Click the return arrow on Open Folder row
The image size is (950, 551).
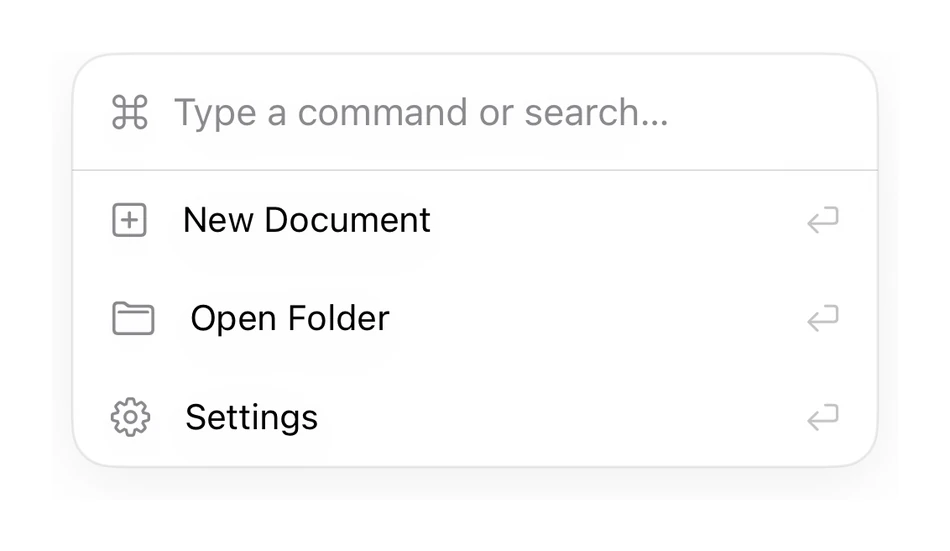point(823,318)
